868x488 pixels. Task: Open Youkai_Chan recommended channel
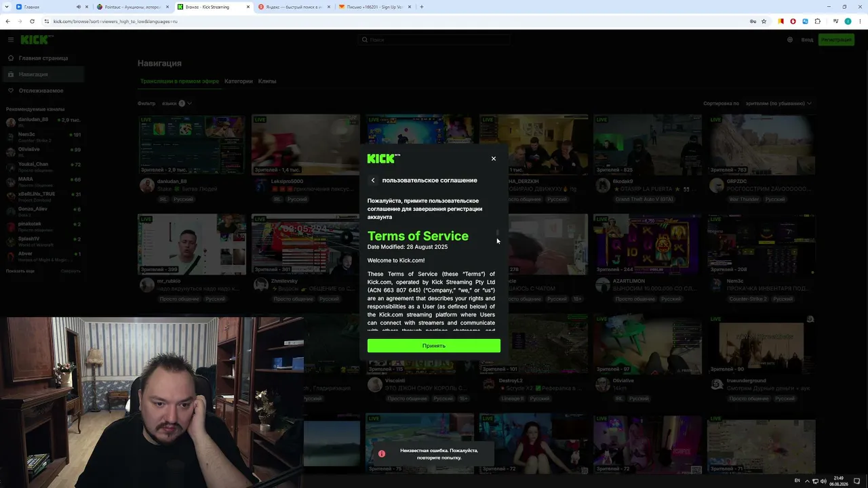pyautogui.click(x=43, y=167)
